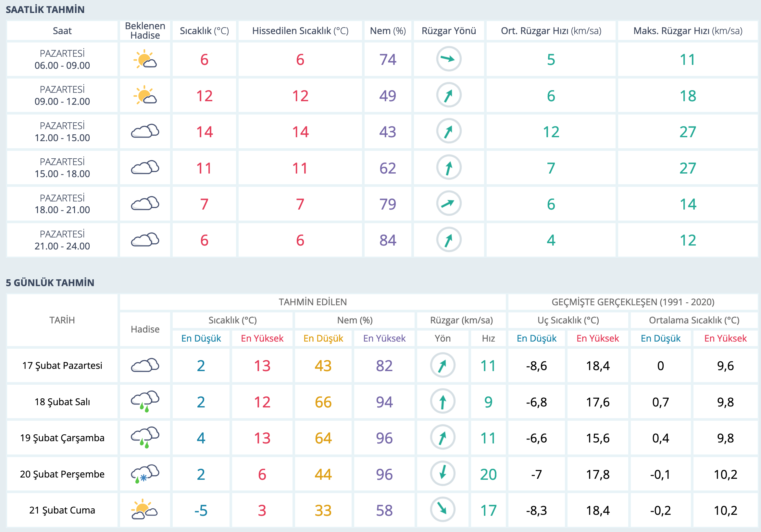Image resolution: width=761 pixels, height=532 pixels.
Task: Click the GEÇMİŞTE GERÇEKLEŞEN (1991 - 2020) header
Action: point(632,302)
